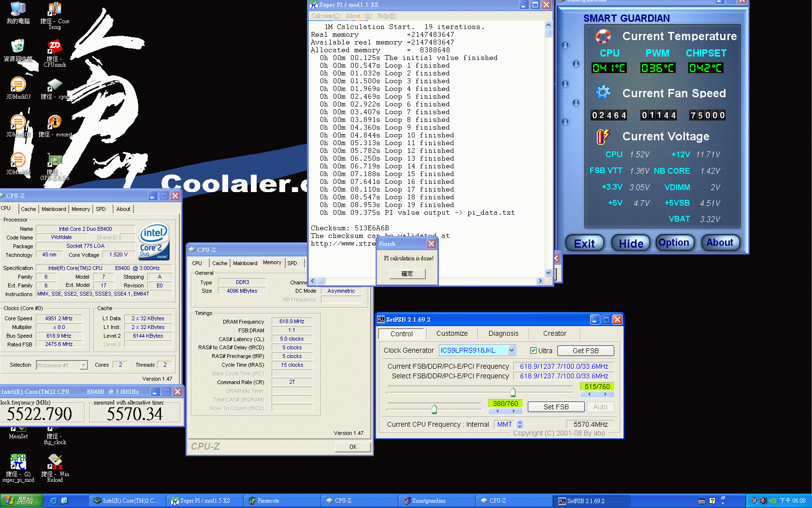Click the Get FSB button
This screenshot has height=508, width=812.
click(x=585, y=351)
